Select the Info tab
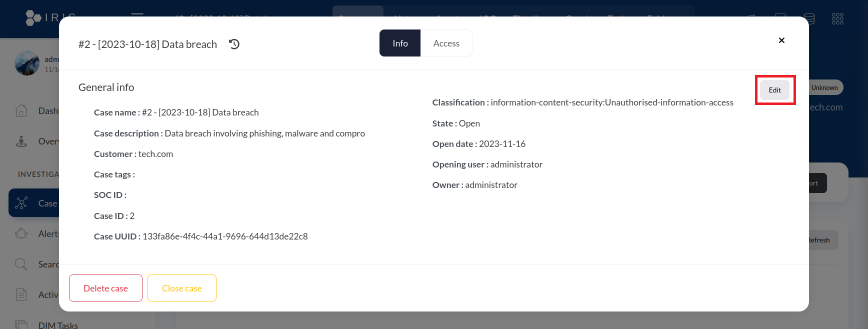This screenshot has width=868, height=329. (x=400, y=43)
